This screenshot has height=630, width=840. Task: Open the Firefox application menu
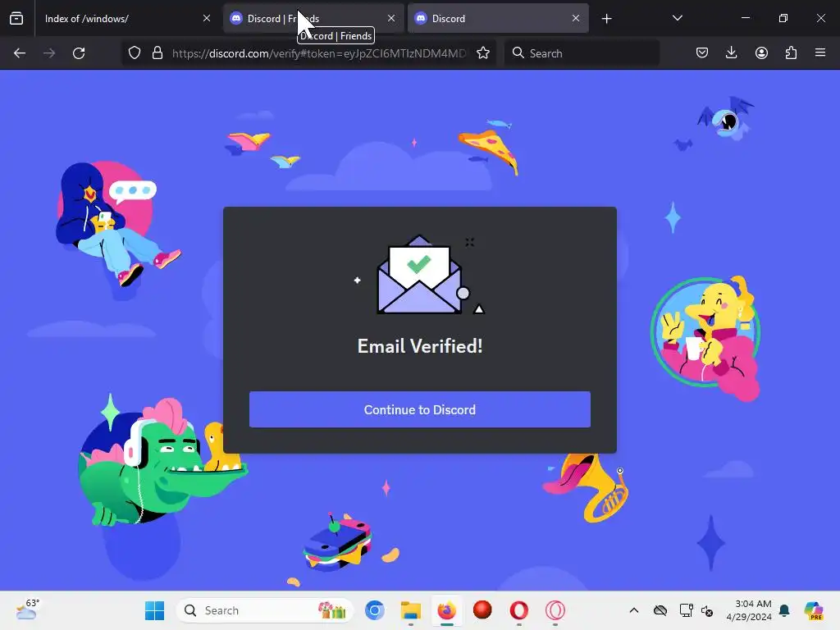click(x=820, y=53)
